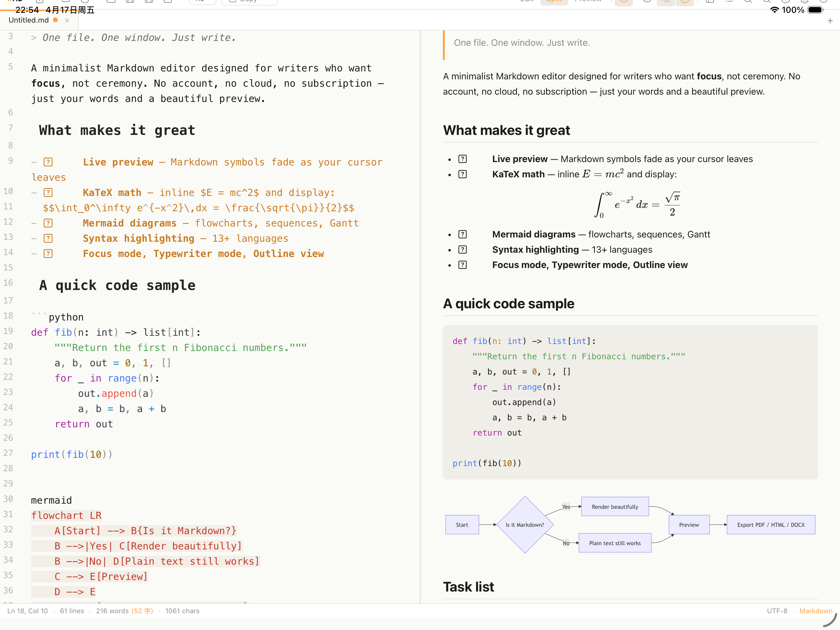The height and width of the screenshot is (630, 840).
Task: Click the LaTeX integral source on line 11
Action: click(x=199, y=208)
